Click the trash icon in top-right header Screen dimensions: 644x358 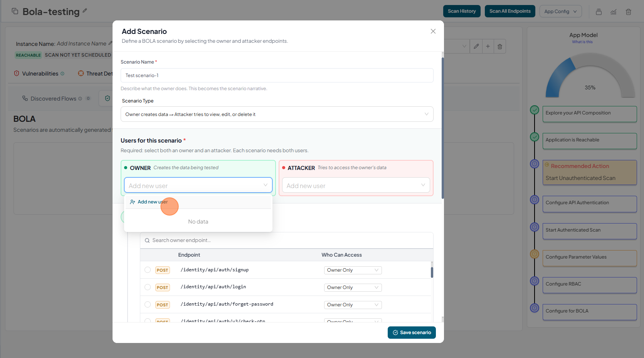[x=628, y=12]
